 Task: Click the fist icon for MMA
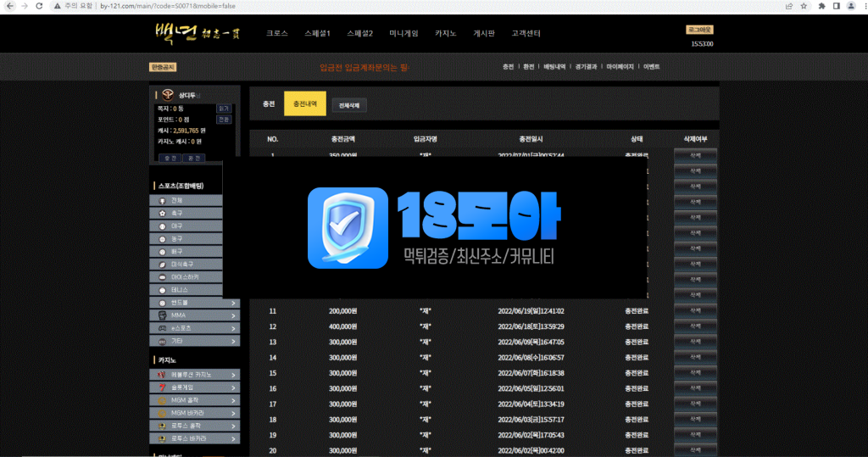click(162, 315)
